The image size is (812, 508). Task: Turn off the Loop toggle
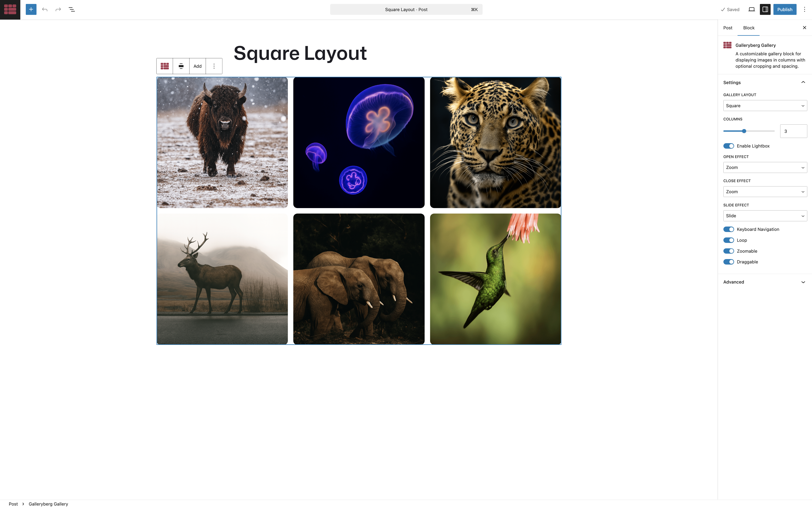(728, 240)
